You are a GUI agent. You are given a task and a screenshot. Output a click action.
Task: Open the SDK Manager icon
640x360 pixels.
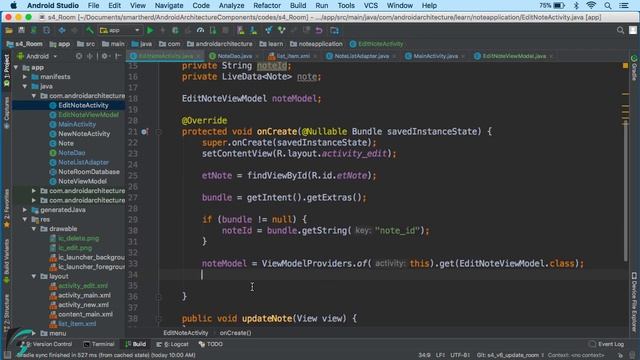point(253,31)
